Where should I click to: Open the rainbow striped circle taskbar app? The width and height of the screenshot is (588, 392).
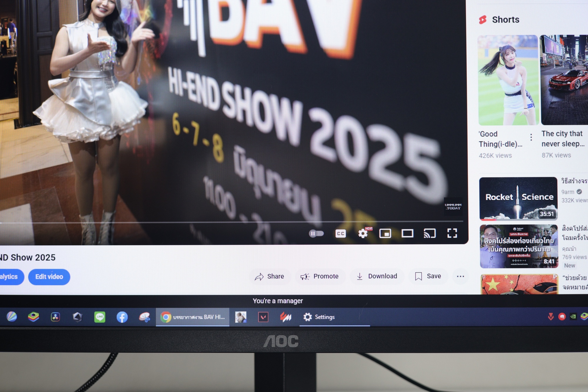11,317
